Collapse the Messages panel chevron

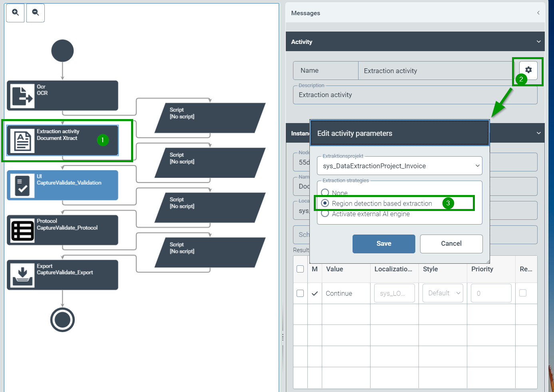coord(538,13)
